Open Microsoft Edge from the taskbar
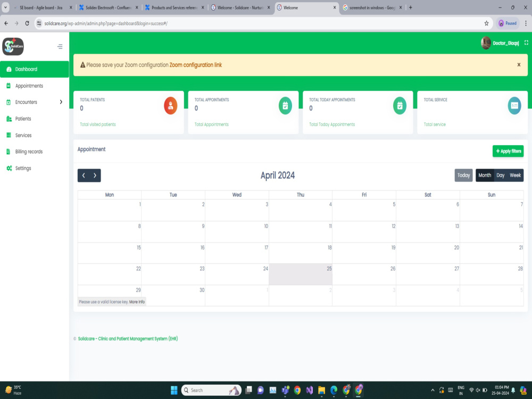This screenshot has width=532, height=399. click(x=334, y=390)
